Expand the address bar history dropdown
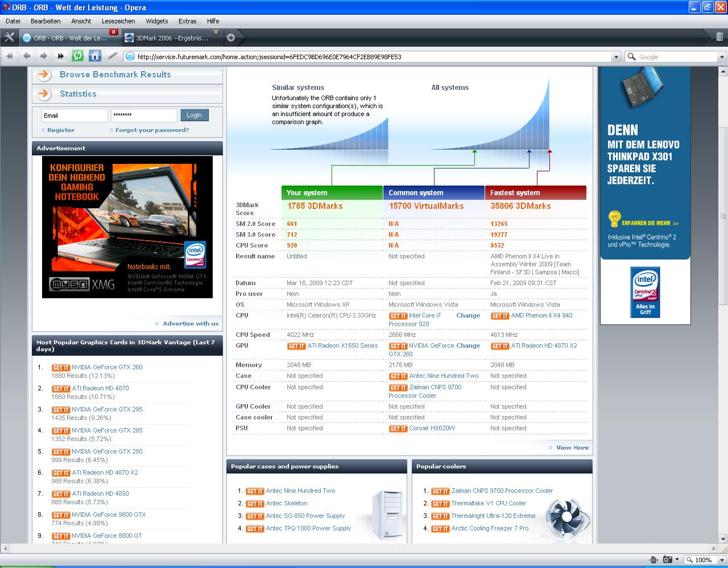The width and height of the screenshot is (728, 568). click(x=615, y=57)
